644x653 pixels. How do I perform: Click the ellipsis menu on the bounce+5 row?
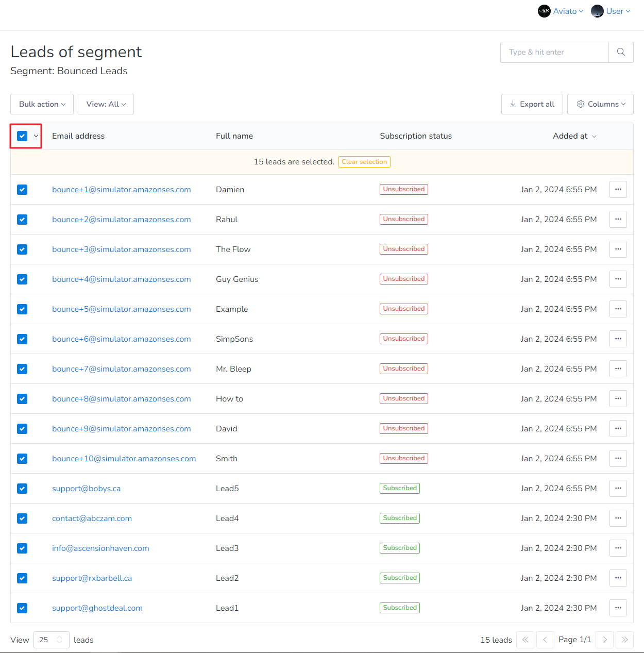point(618,309)
